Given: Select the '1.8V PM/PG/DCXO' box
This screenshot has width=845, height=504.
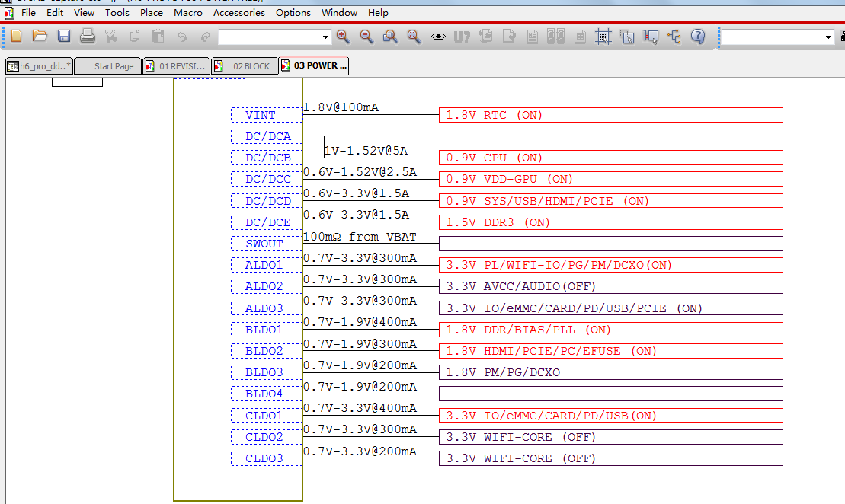Looking at the screenshot, I should (x=610, y=372).
